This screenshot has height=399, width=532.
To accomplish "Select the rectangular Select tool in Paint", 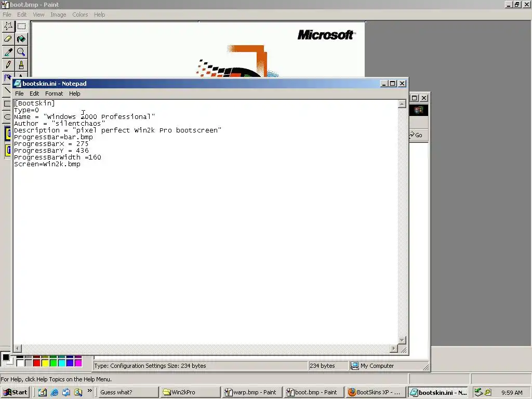I will pos(21,26).
